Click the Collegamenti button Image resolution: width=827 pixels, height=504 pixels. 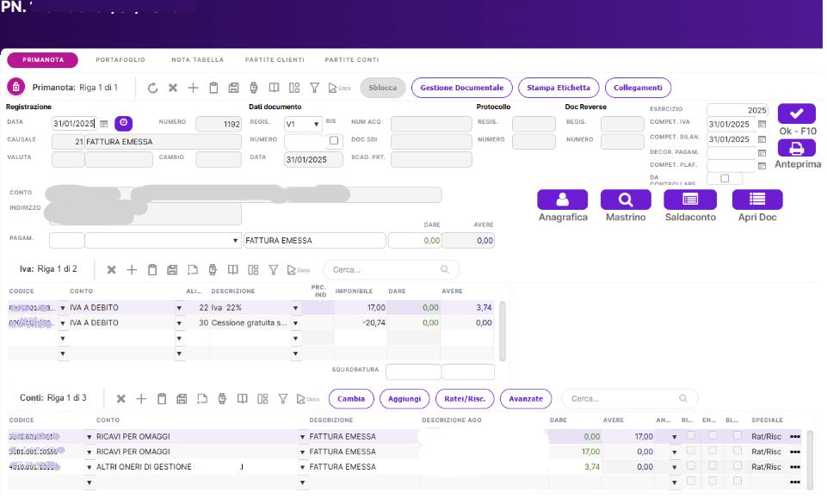pyautogui.click(x=638, y=88)
